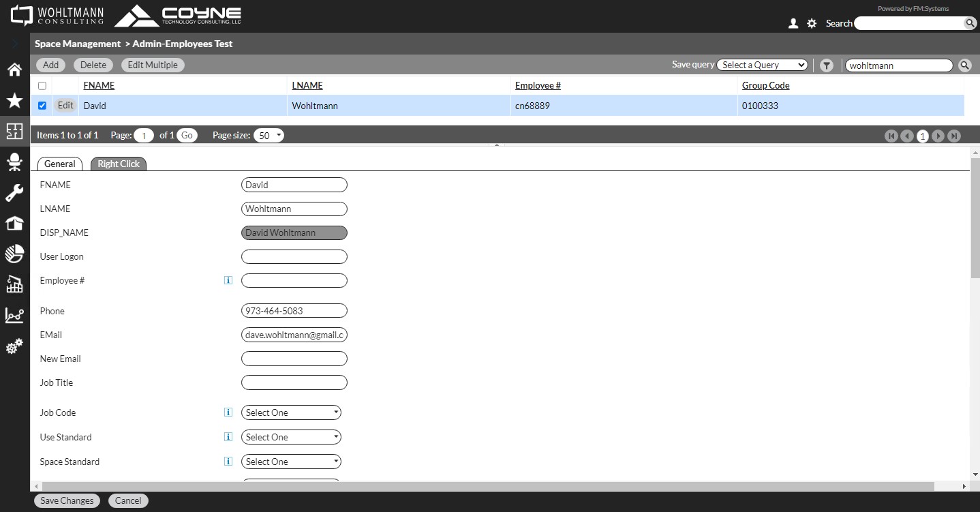
Task: Open the Use Standard dropdown
Action: 291,437
